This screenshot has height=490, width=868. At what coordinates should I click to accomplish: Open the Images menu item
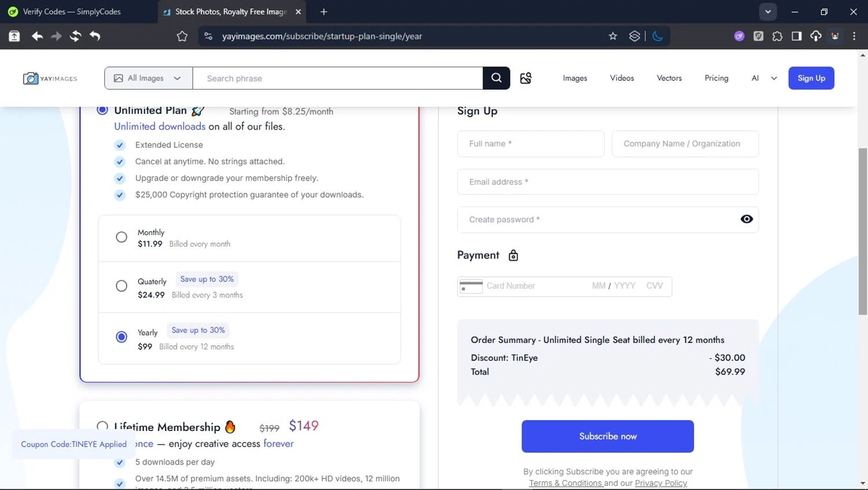(x=575, y=78)
